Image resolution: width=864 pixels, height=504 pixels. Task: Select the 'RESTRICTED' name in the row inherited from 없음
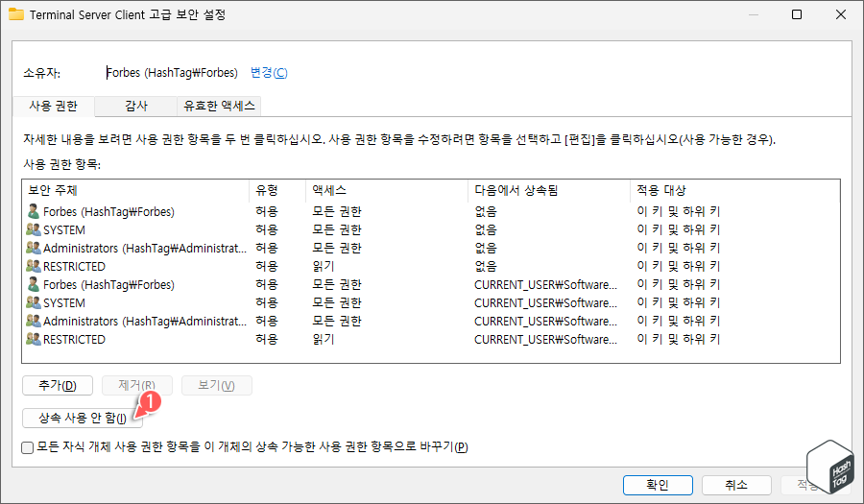pos(74,267)
